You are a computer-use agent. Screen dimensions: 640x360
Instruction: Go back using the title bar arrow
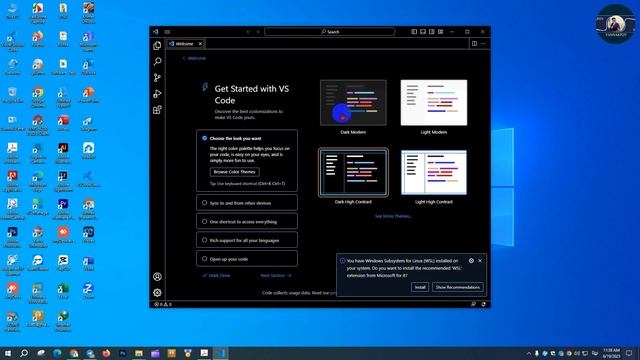click(248, 32)
